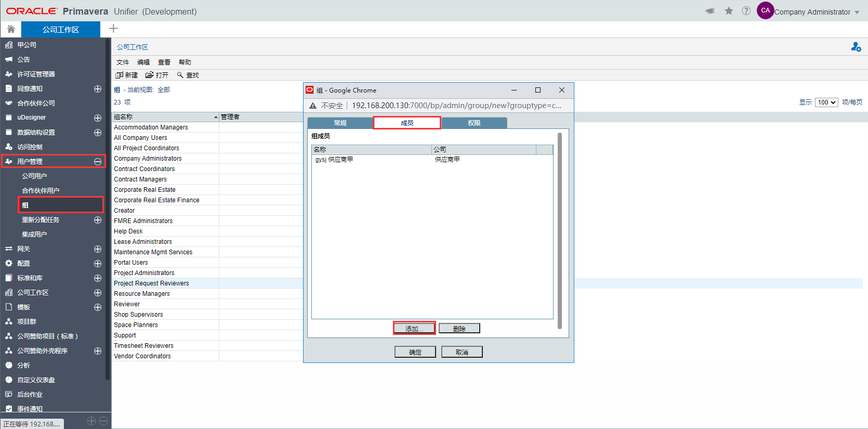This screenshot has width=868, height=429.
Task: Open the 帮助 menu
Action: (185, 62)
